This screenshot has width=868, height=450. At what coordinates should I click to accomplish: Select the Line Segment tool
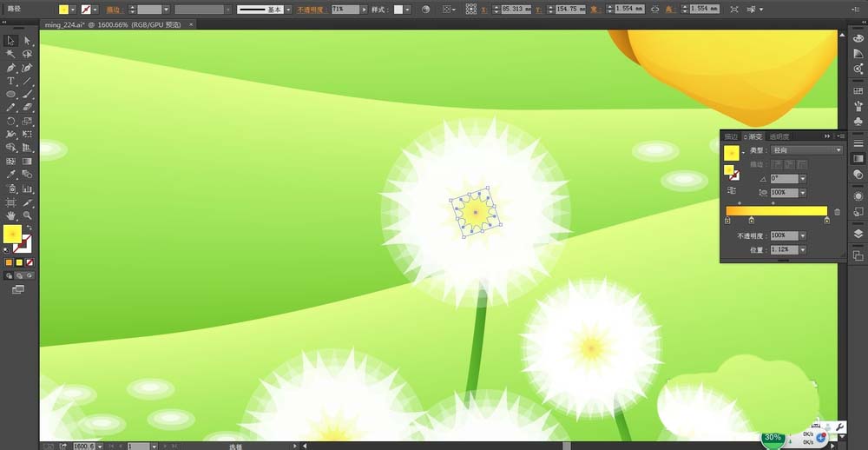pos(27,81)
